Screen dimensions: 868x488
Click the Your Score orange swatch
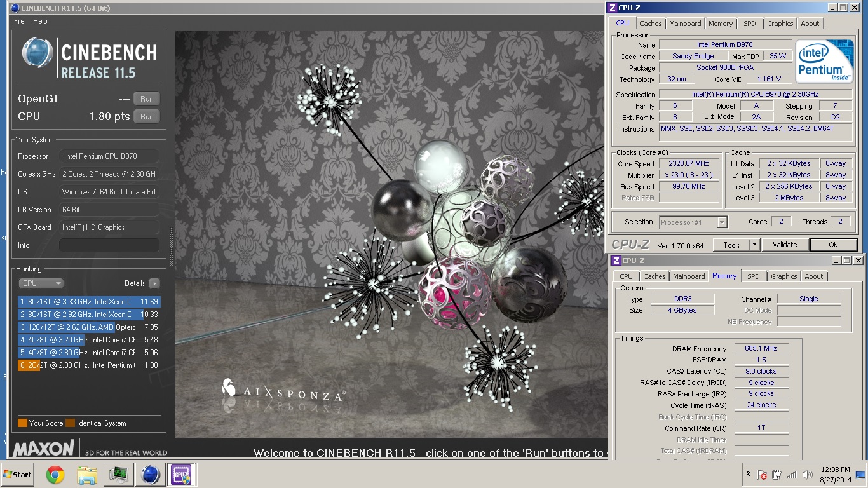pyautogui.click(x=22, y=423)
